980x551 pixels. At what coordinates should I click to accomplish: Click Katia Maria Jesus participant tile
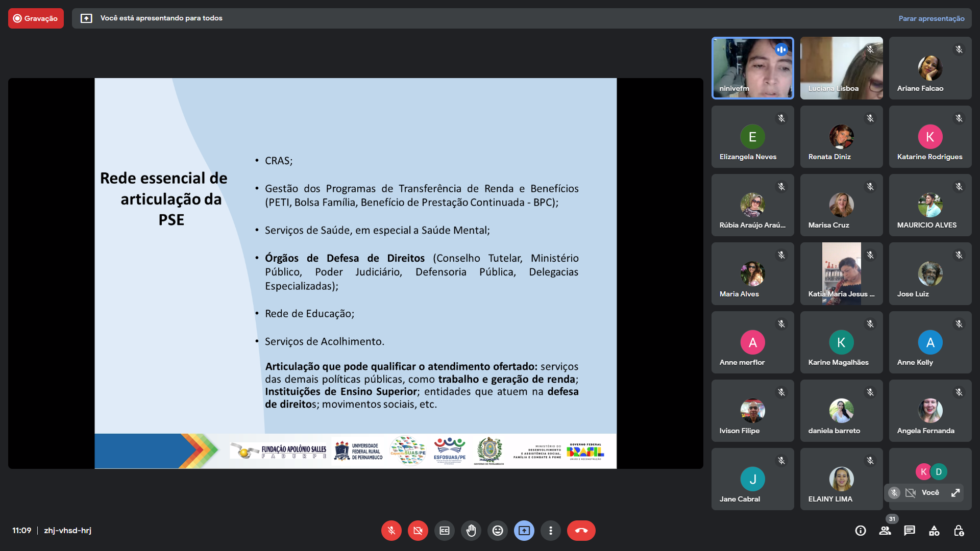tap(841, 273)
